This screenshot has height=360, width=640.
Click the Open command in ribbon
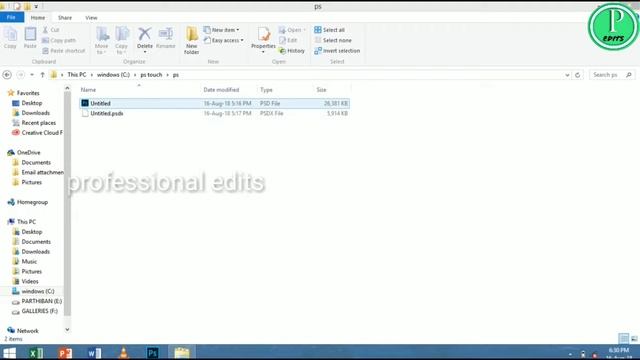pos(292,30)
